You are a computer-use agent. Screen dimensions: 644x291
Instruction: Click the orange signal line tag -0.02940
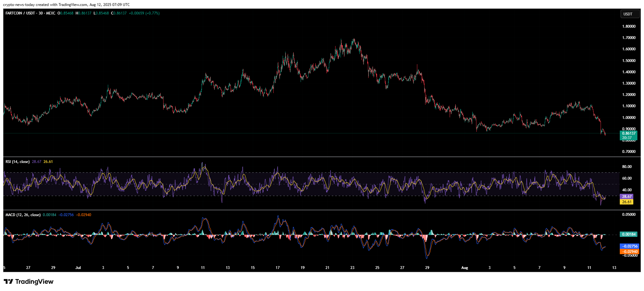pos(629,252)
